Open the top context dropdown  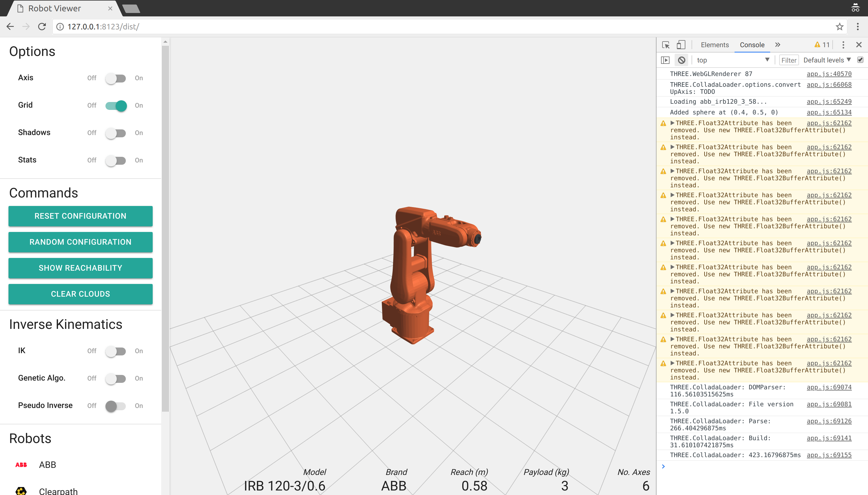(x=733, y=60)
